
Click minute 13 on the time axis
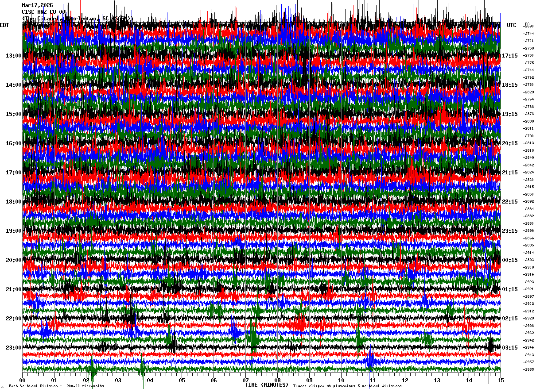[x=437, y=380]
